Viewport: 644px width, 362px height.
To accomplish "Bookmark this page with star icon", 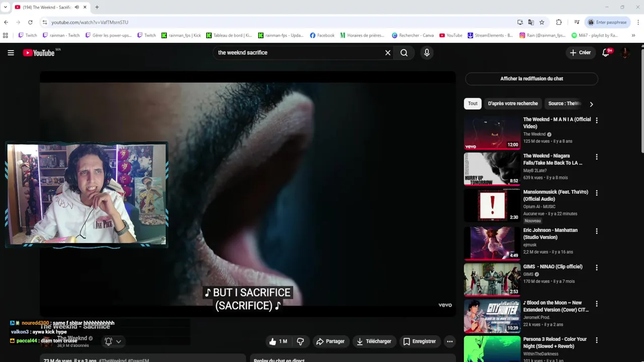I will click(542, 22).
